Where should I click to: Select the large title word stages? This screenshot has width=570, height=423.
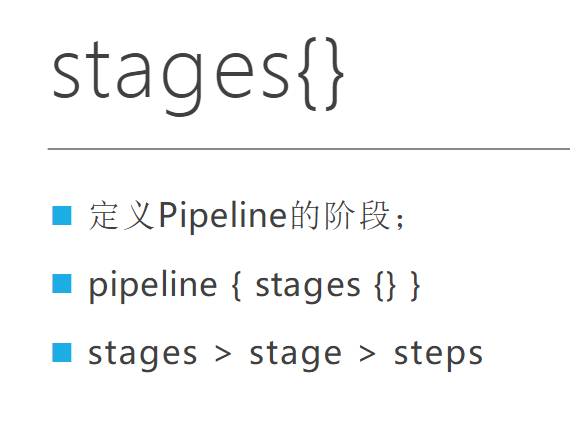click(171, 77)
